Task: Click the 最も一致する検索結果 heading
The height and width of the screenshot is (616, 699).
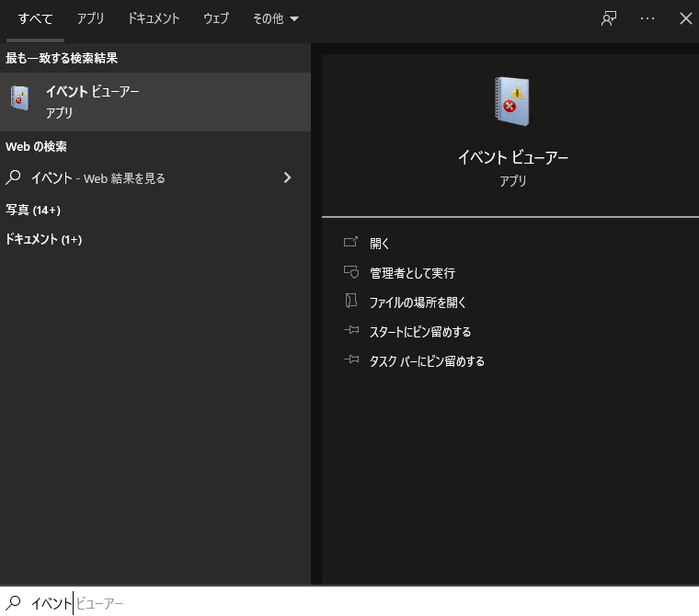Action: [62, 58]
